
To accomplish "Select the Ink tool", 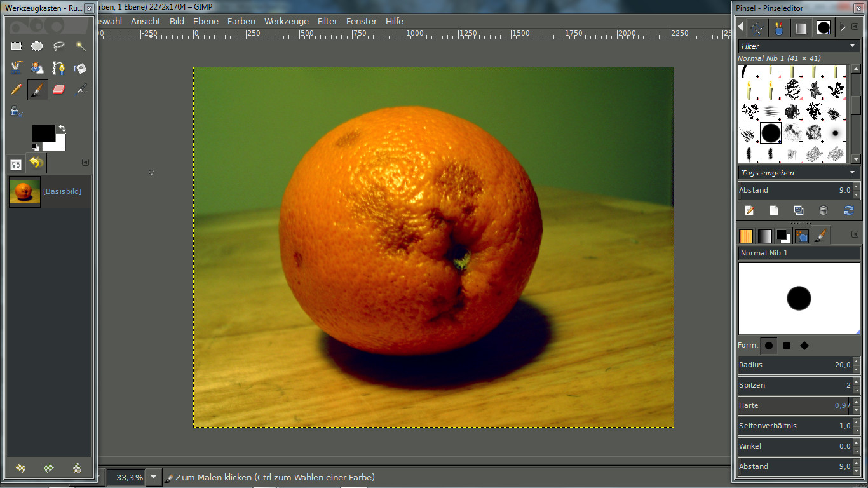I will point(80,90).
